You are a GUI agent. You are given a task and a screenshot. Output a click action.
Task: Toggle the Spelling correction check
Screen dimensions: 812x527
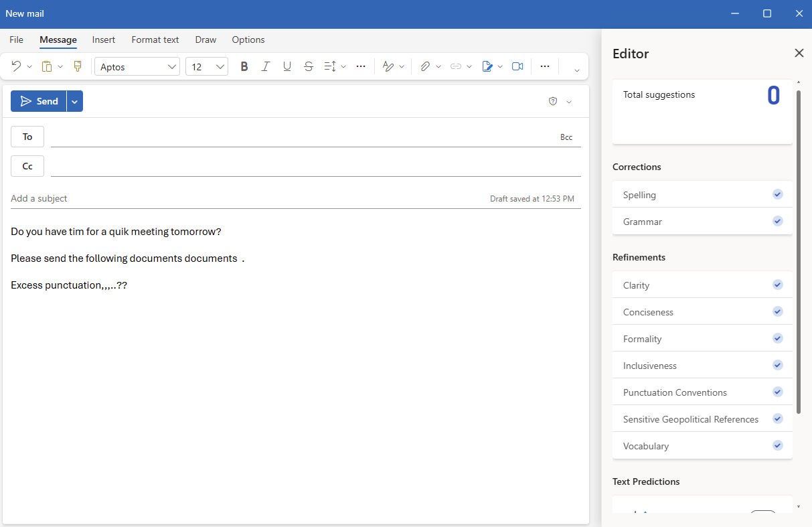[x=777, y=194]
